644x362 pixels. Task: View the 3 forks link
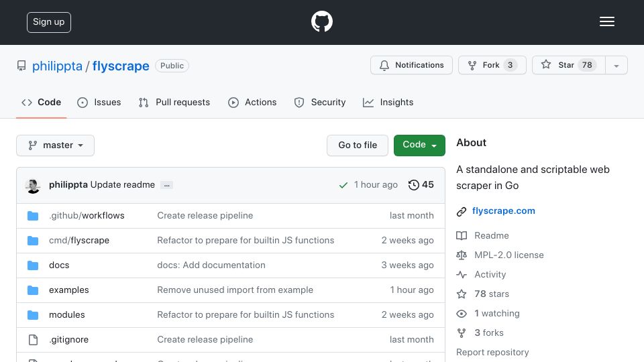pos(489,333)
